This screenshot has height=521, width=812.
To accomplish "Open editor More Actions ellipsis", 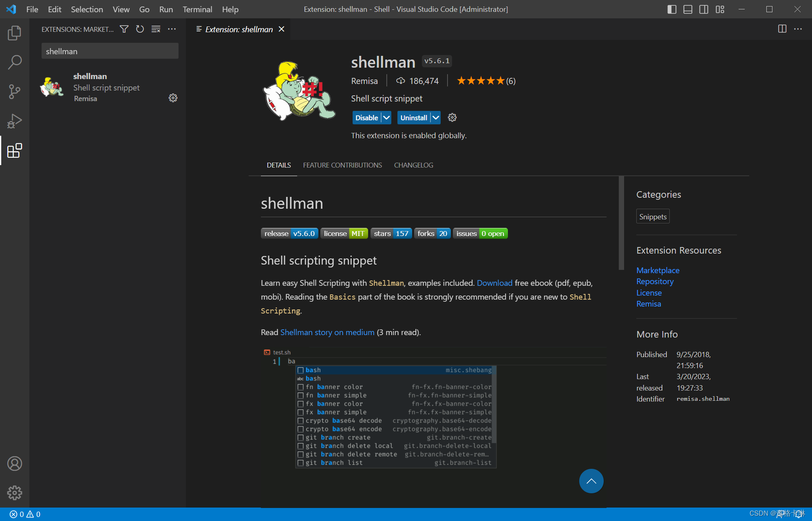I will pyautogui.click(x=798, y=29).
